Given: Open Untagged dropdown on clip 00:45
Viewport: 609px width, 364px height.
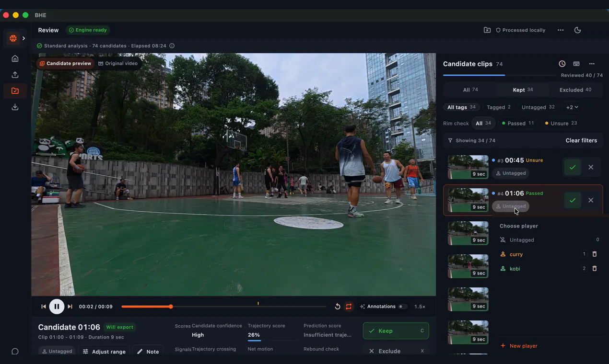Looking at the screenshot, I should [x=511, y=173].
